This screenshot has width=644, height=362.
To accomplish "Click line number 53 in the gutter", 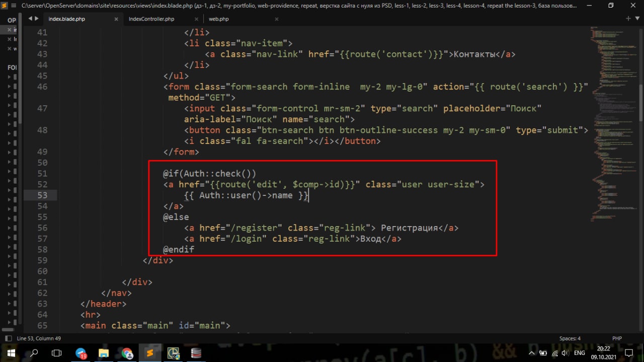I will click(x=42, y=195).
